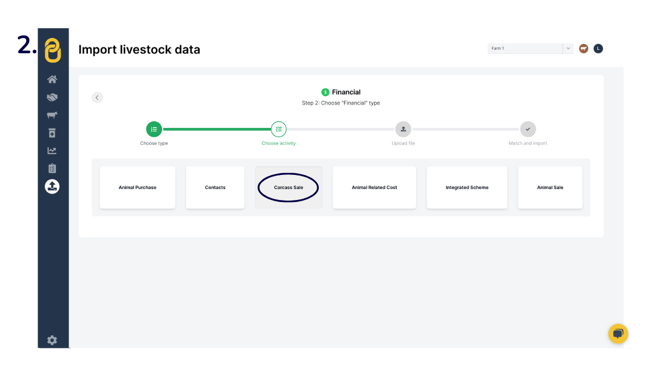This screenshot has width=670, height=376.
Task: Open the clipboard icon in sidebar
Action: click(52, 168)
